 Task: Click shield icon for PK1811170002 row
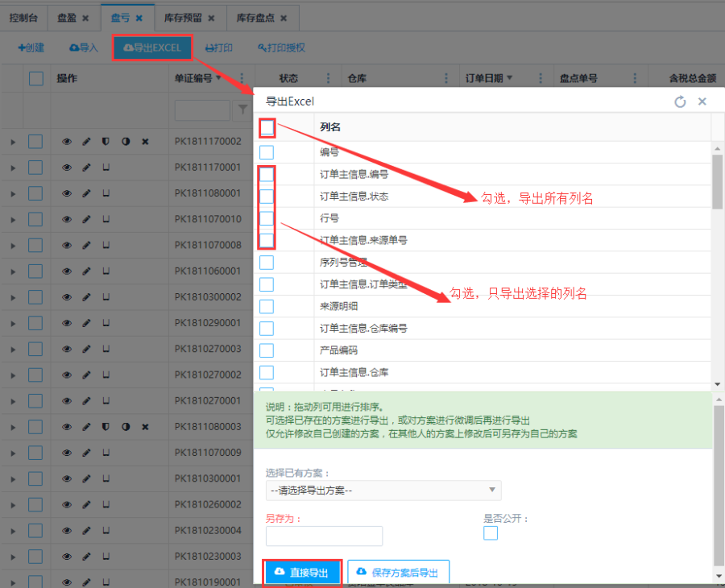tap(106, 142)
